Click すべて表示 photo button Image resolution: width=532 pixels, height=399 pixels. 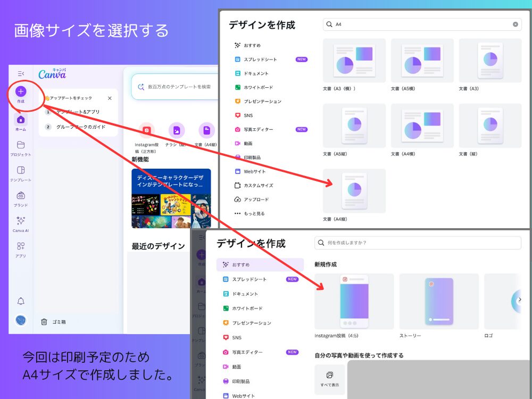click(329, 379)
